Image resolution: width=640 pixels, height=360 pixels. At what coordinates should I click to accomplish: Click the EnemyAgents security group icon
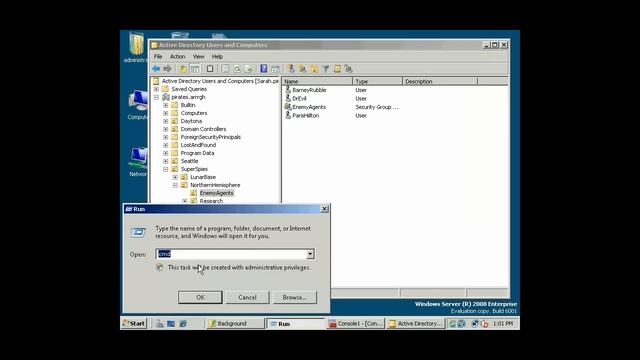[288, 107]
